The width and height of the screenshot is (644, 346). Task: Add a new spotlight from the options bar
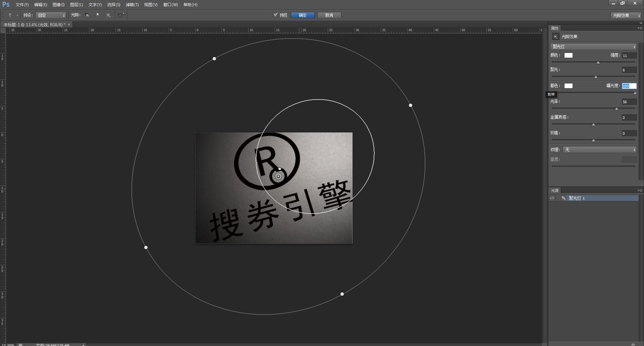(x=87, y=15)
